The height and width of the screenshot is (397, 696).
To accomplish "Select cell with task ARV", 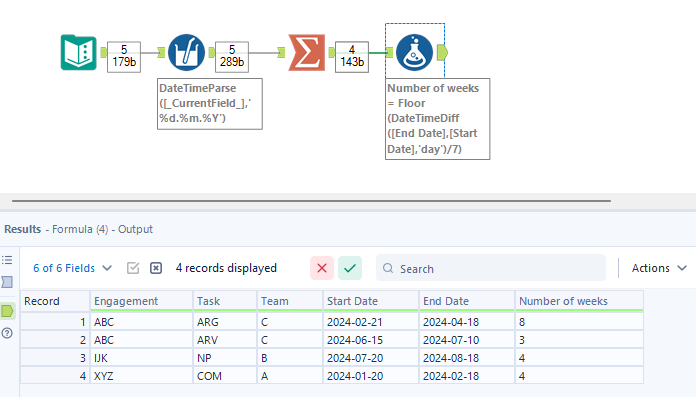I will coord(225,340).
